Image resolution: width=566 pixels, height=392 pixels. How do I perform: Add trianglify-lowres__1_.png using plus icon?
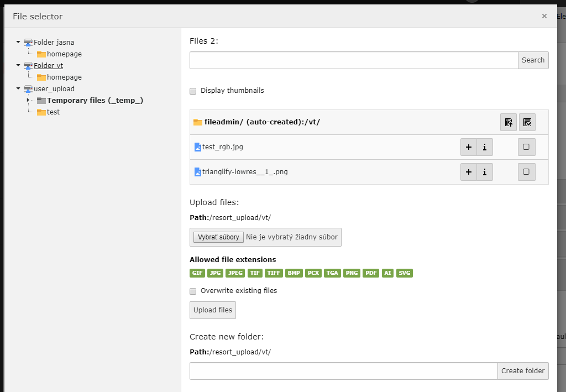[x=469, y=172]
